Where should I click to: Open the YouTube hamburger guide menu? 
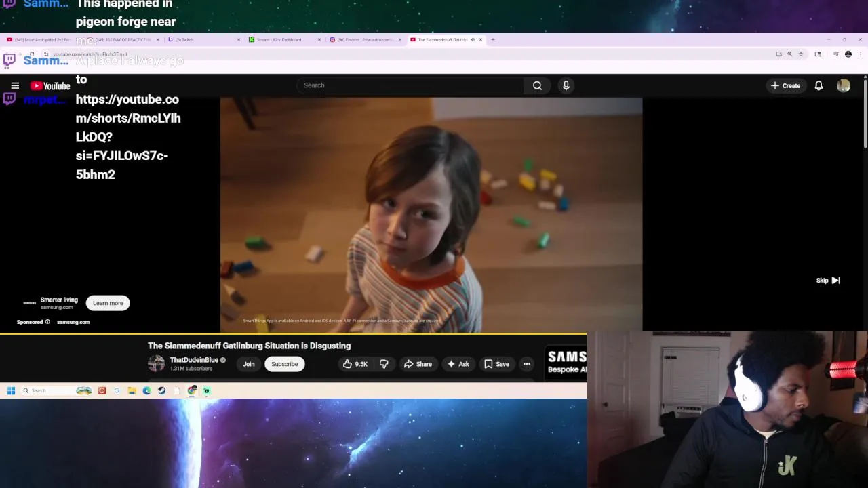pyautogui.click(x=15, y=85)
